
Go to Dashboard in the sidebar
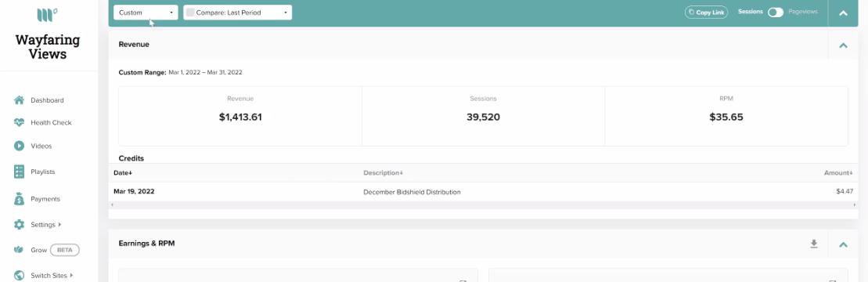click(47, 100)
